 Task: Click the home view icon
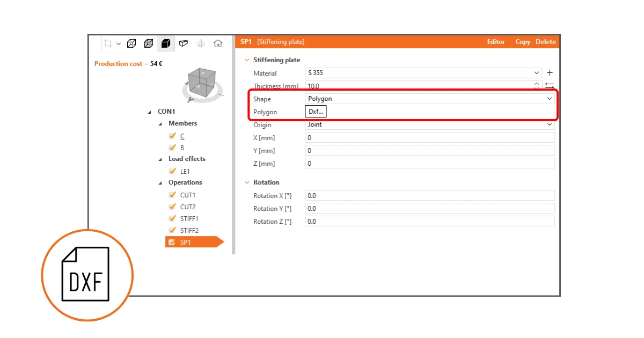click(x=218, y=43)
